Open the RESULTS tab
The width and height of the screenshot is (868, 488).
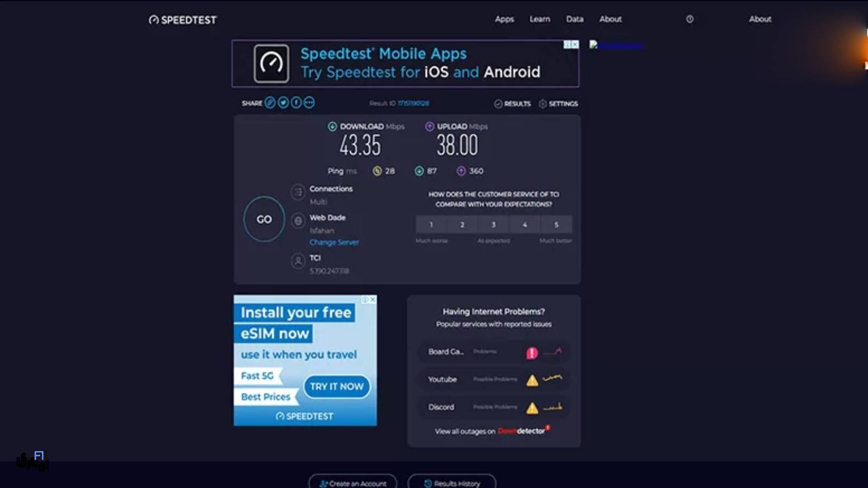click(512, 104)
